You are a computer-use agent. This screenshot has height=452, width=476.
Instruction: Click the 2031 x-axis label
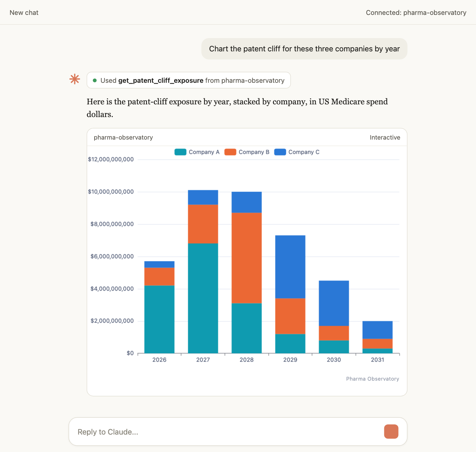pos(378,360)
